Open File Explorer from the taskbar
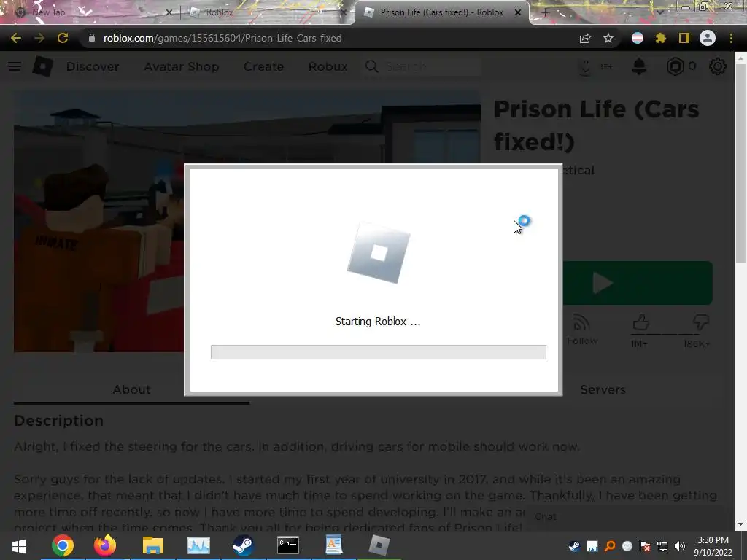The height and width of the screenshot is (560, 747). tap(153, 545)
